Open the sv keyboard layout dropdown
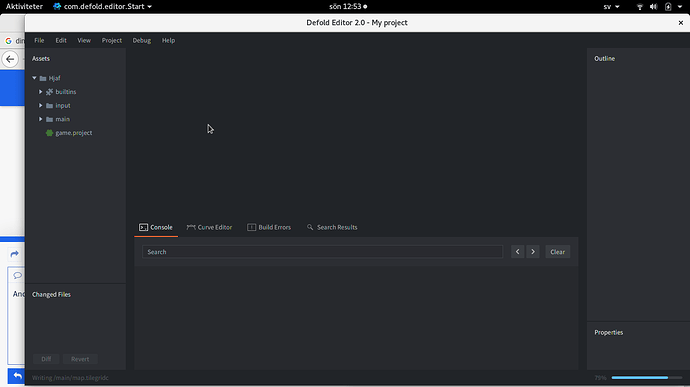This screenshot has width=690, height=387. coord(611,7)
